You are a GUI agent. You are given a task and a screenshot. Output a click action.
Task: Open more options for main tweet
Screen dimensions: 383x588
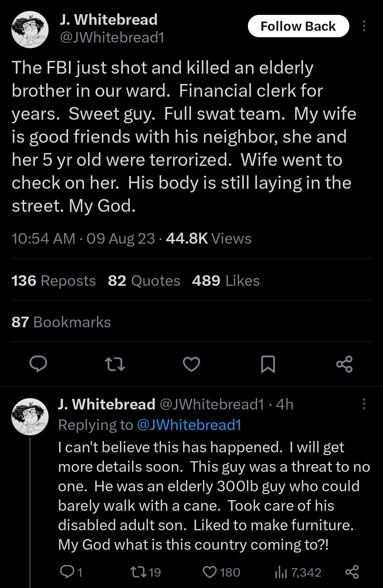[364, 26]
